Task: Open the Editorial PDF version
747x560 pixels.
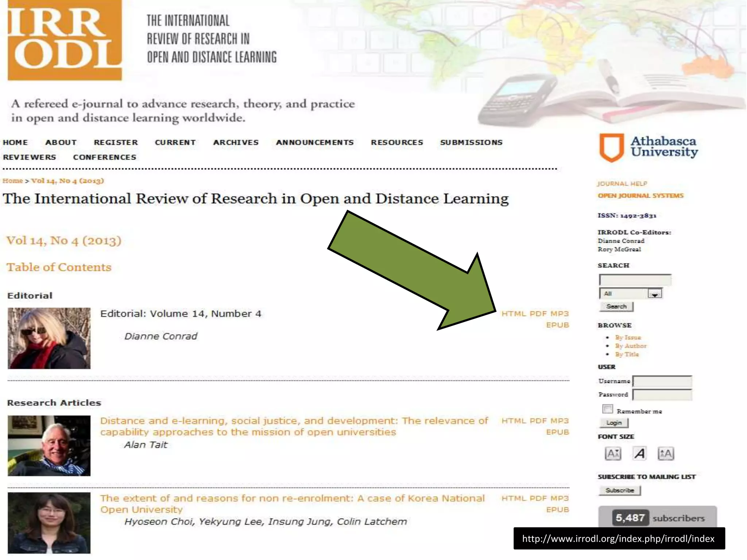Action: click(x=538, y=314)
